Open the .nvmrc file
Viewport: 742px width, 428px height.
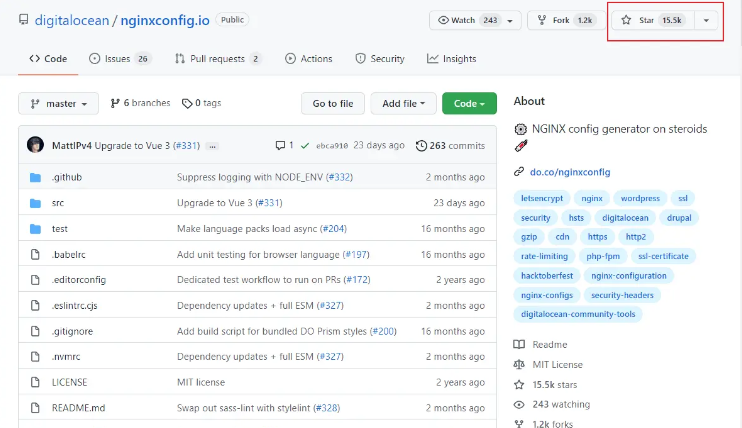pos(66,357)
